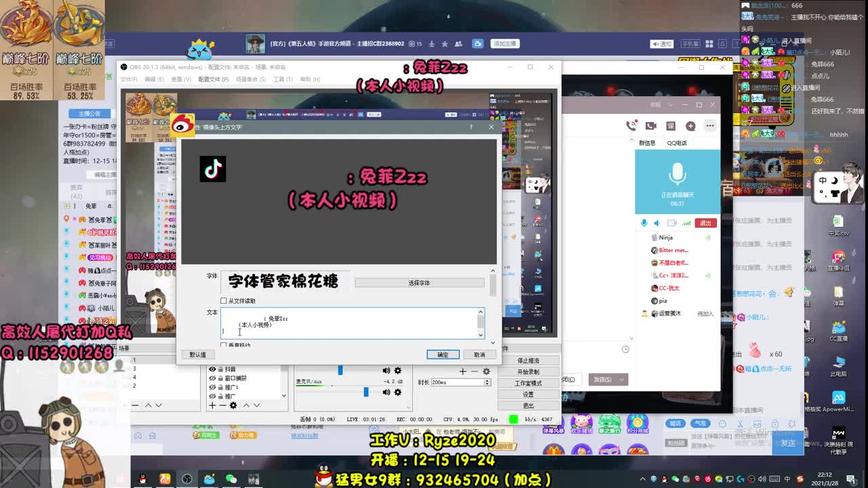
Task: Switch to the QQ电话 tab
Action: click(677, 143)
